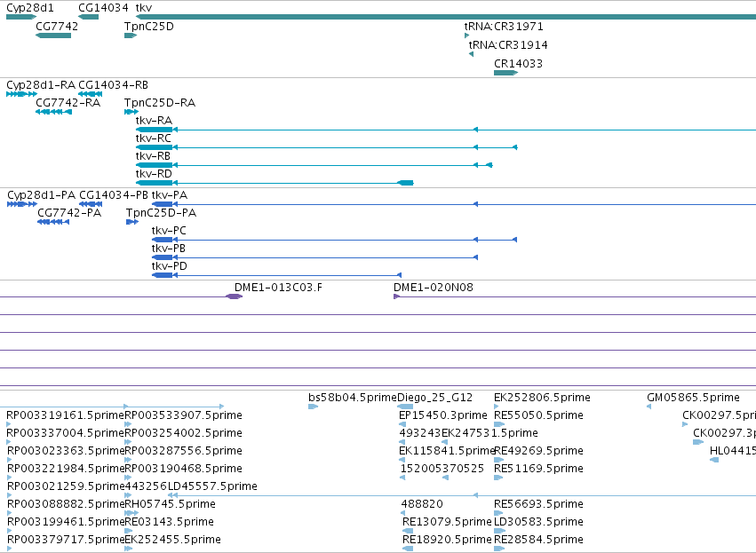
Task: Open the RE13079.5prime label
Action: 447,522
